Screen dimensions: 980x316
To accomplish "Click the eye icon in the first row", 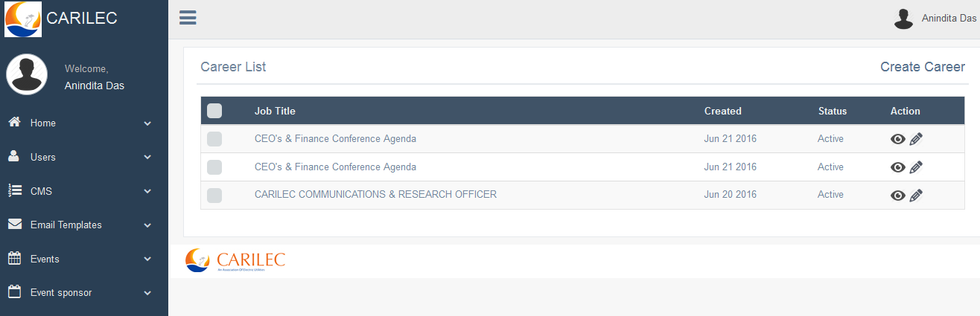I will click(898, 139).
